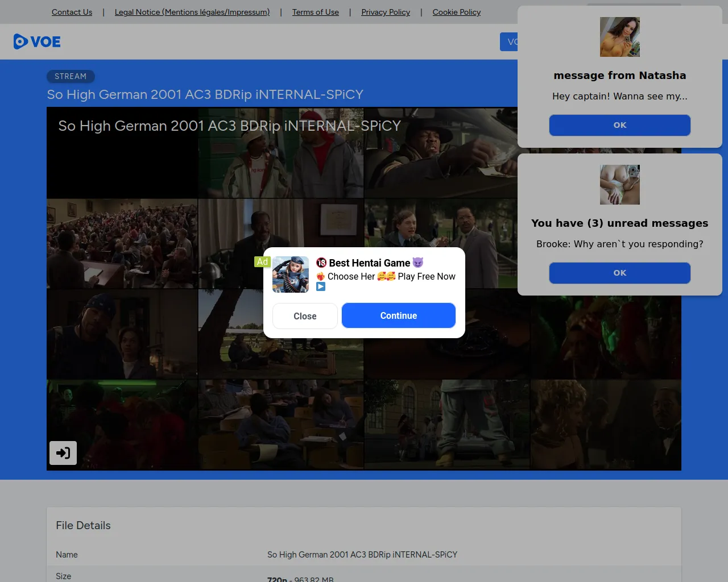728x582 pixels.
Task: Click the ad game character thumbnail
Action: (291, 275)
